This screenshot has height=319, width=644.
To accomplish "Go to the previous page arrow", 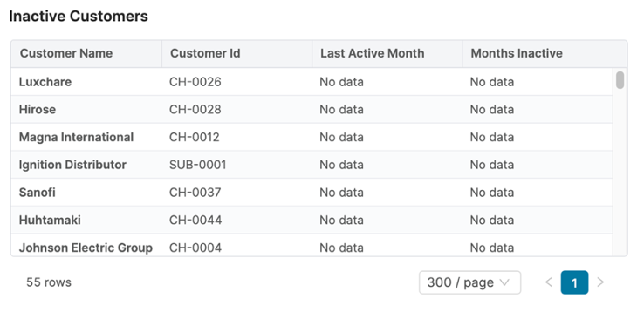I will (x=549, y=282).
